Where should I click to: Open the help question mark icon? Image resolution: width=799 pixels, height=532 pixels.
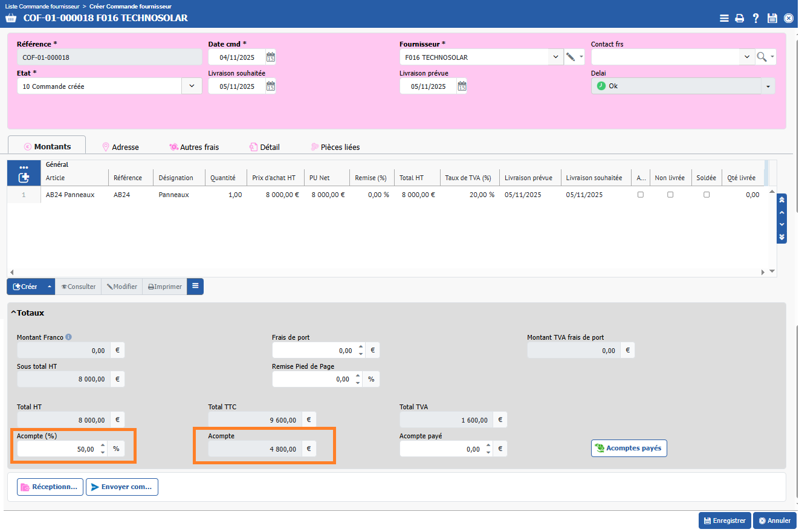pos(755,18)
